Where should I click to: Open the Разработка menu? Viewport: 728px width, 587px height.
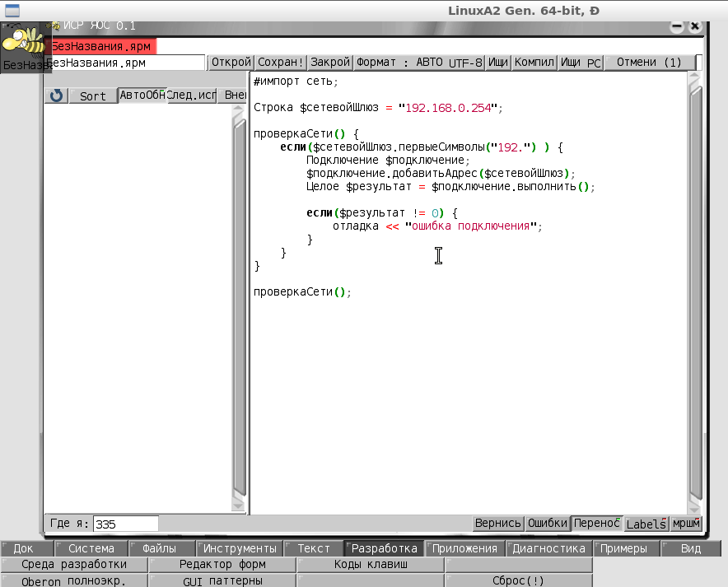tap(384, 548)
